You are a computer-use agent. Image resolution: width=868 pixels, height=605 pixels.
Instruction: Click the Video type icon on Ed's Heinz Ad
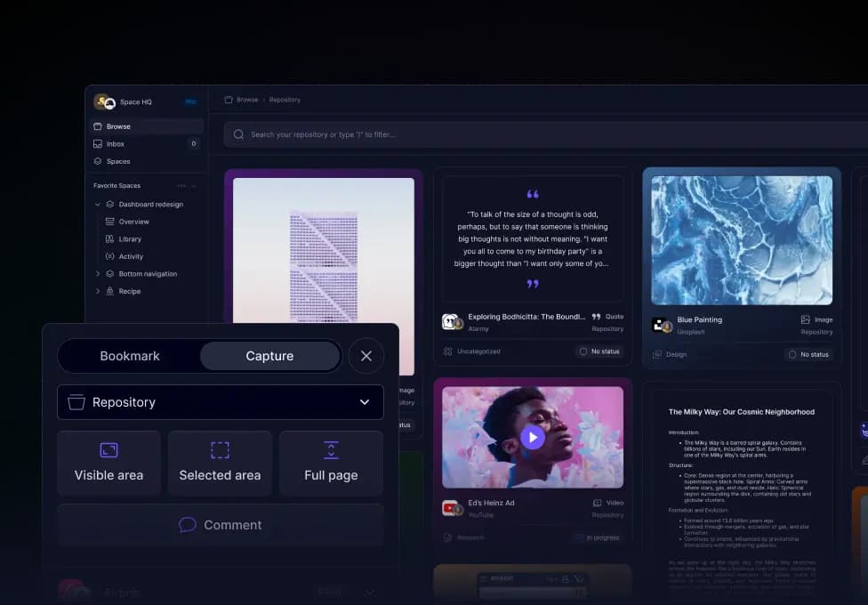click(598, 503)
